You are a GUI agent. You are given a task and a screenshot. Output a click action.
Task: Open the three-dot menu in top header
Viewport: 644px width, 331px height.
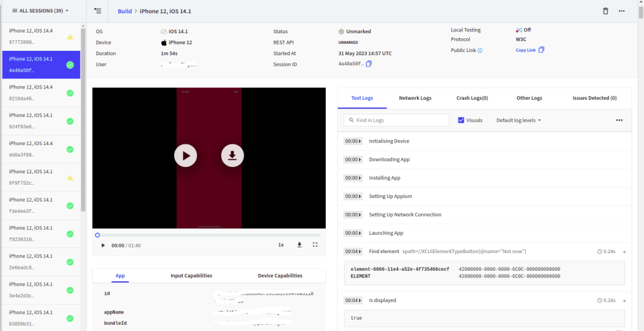pyautogui.click(x=621, y=11)
